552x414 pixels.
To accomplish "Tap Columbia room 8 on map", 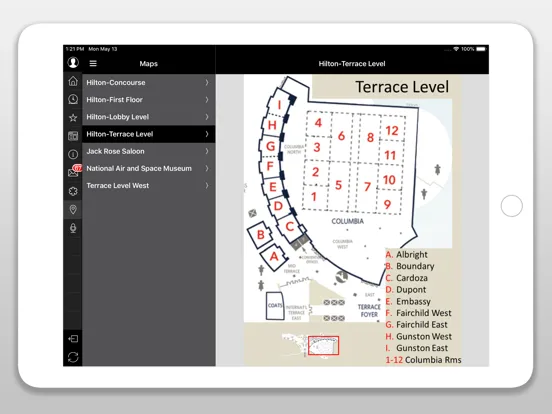I will [x=370, y=137].
